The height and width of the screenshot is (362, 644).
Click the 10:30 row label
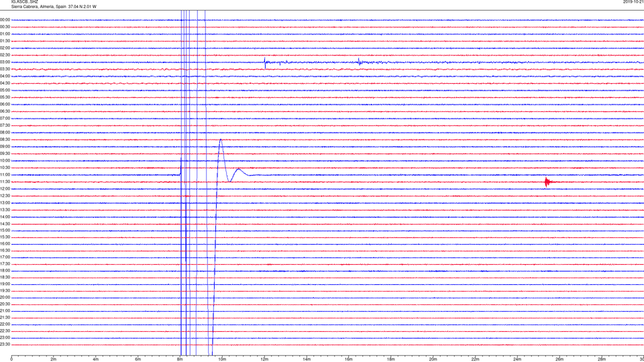(x=5, y=168)
